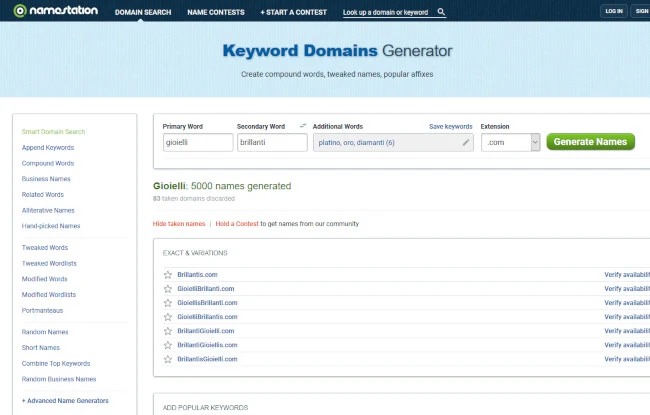Click star next to GioiellisBrillanti.com
This screenshot has height=415, width=650.
click(x=168, y=302)
